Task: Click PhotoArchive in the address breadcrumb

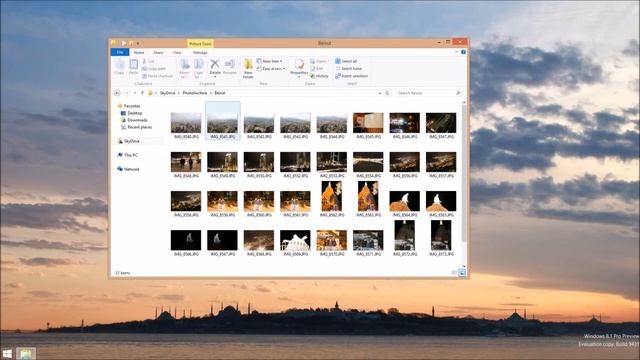Action: click(x=195, y=93)
